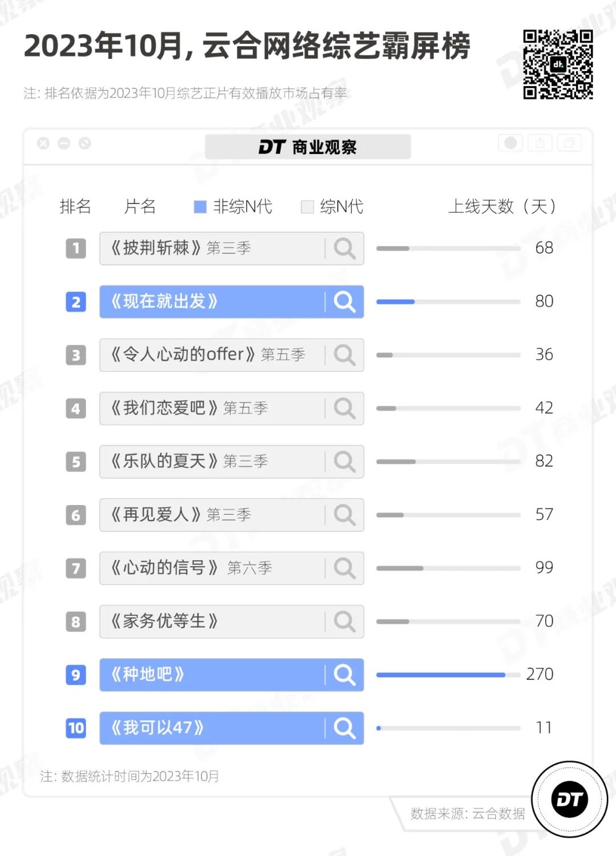Image resolution: width=616 pixels, height=856 pixels.
Task: Click the 上线天数（天） column header
Action: pyautogui.click(x=502, y=206)
